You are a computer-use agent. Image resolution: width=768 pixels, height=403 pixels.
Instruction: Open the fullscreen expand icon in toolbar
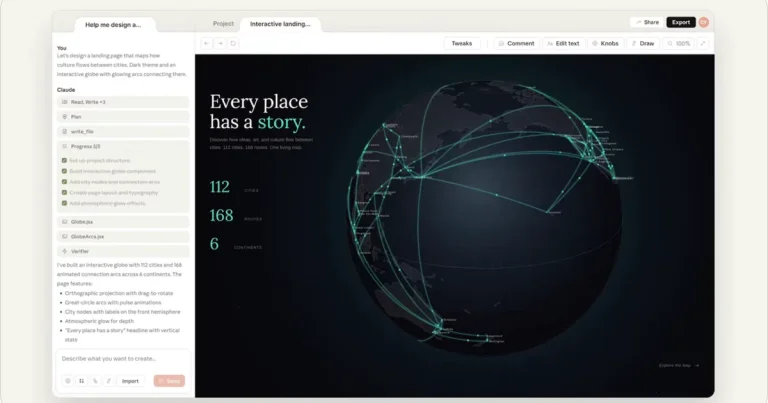tap(703, 44)
